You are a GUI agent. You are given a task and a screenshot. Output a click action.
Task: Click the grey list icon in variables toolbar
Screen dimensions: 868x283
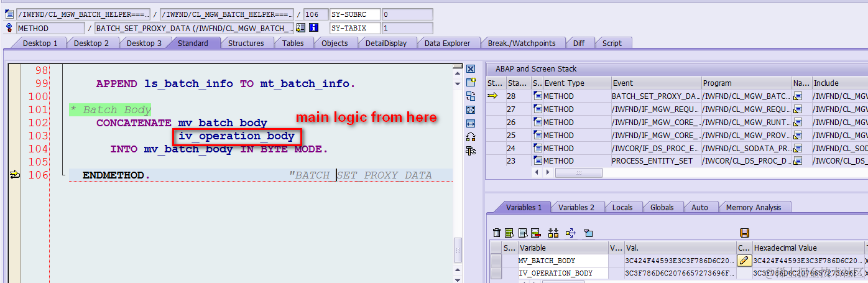[522, 233]
